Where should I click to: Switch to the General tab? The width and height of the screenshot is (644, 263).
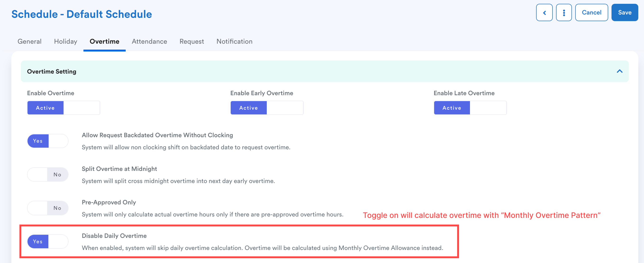point(29,42)
